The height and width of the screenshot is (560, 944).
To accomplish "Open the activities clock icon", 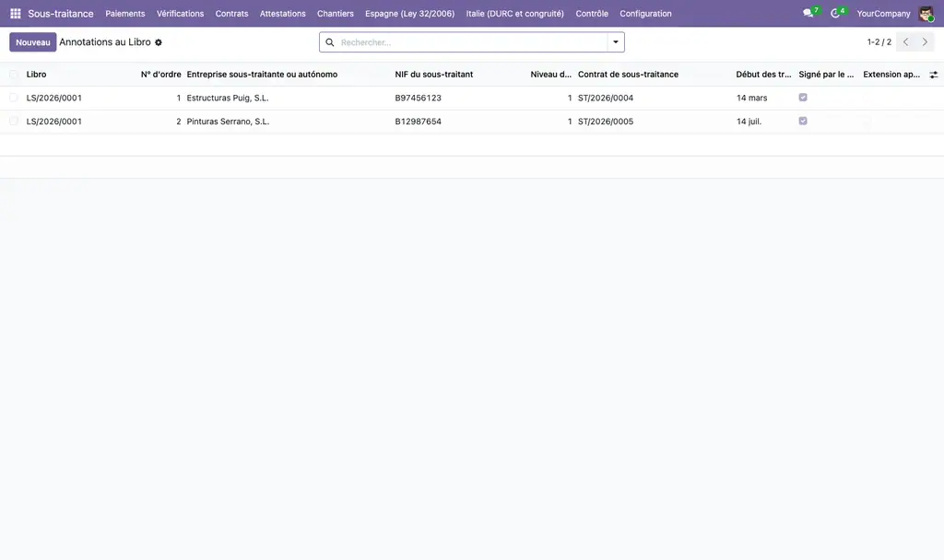I will point(835,13).
